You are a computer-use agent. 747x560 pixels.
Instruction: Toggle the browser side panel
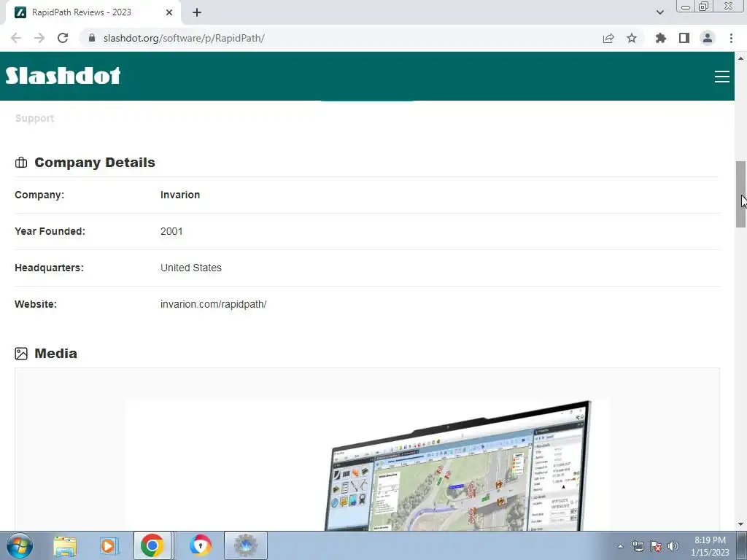[x=684, y=38]
